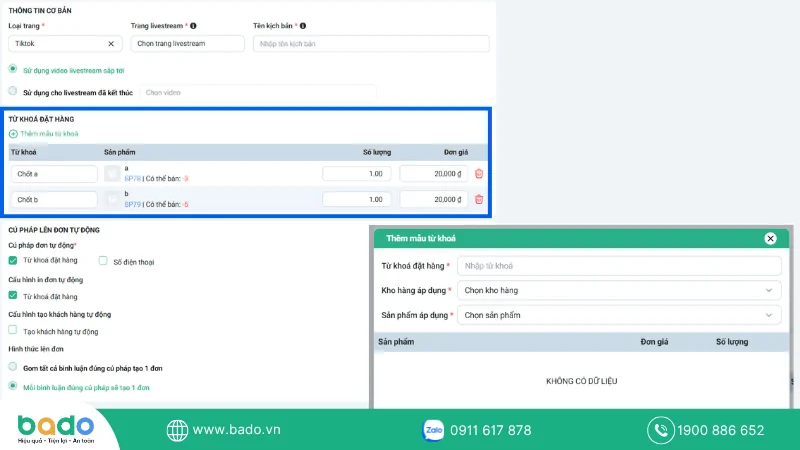The height and width of the screenshot is (450, 800).
Task: Click the plus icon for Thêm mẫu từ khoá
Action: [13, 134]
